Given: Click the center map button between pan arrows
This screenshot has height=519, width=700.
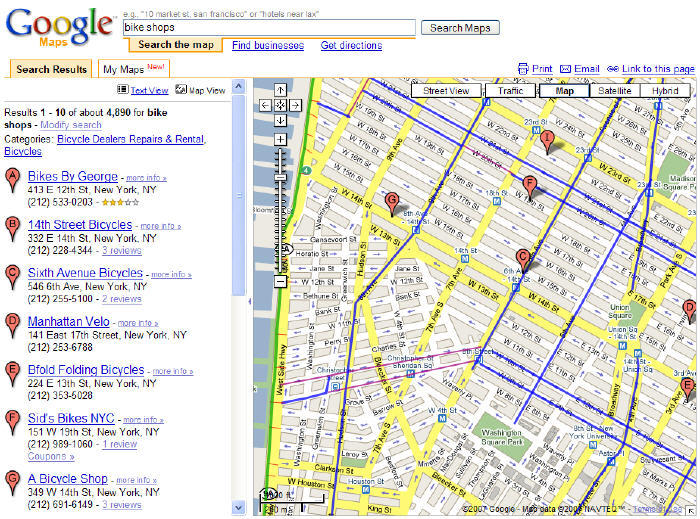Looking at the screenshot, I should click(x=280, y=105).
